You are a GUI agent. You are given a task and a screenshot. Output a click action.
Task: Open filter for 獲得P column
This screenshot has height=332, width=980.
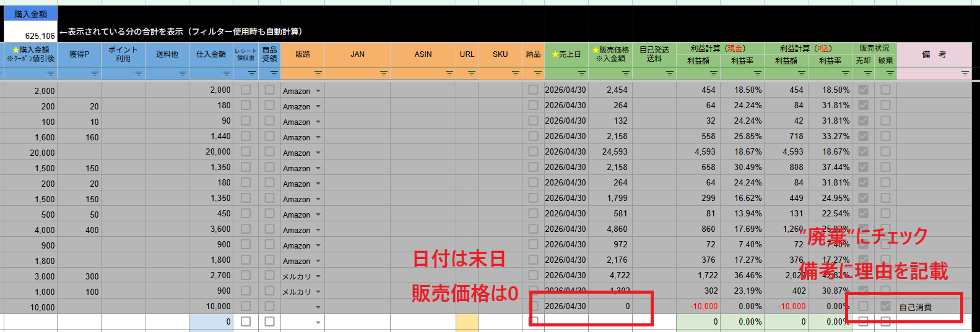(x=95, y=74)
